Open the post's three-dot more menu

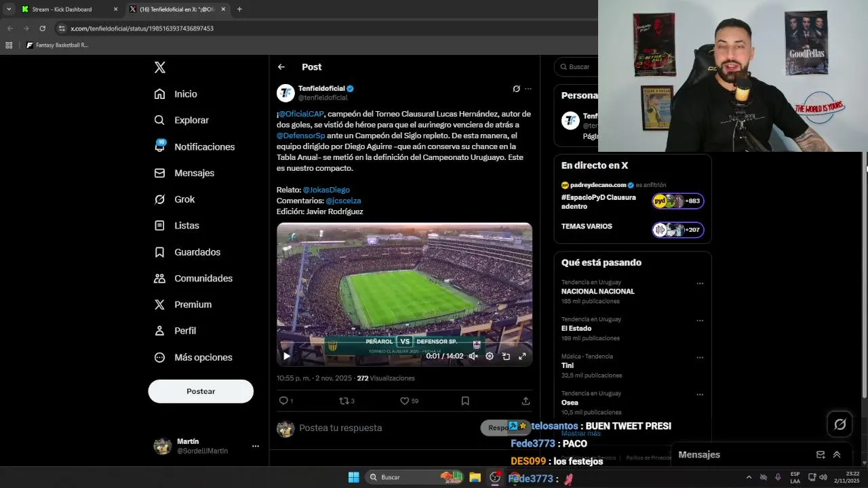coord(528,89)
